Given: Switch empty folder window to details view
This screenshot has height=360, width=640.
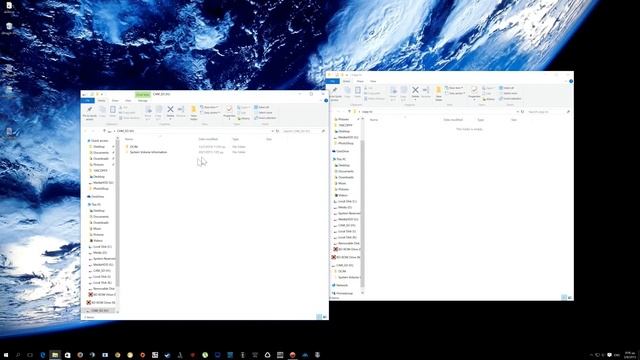Looking at the screenshot, I should [x=564, y=298].
